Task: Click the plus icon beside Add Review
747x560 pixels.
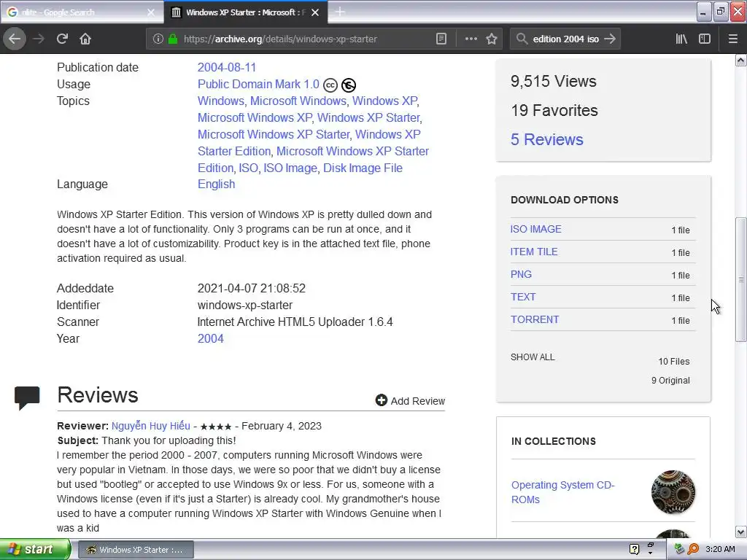Action: [x=381, y=400]
